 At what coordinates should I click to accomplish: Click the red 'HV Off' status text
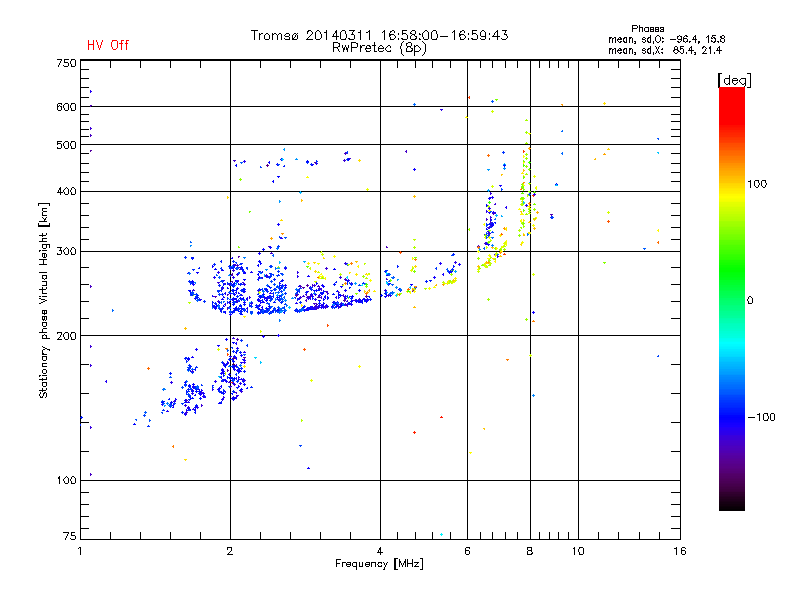point(108,45)
